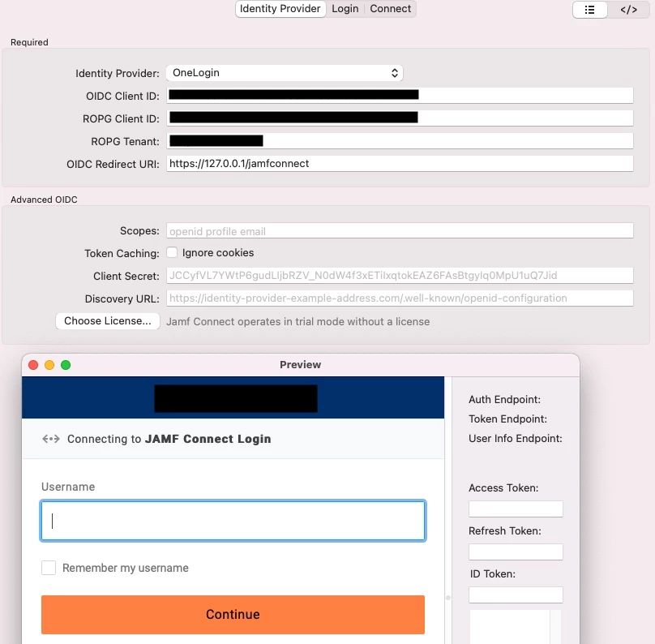
Task: Open the Identity Provider tab
Action: pyautogui.click(x=280, y=9)
